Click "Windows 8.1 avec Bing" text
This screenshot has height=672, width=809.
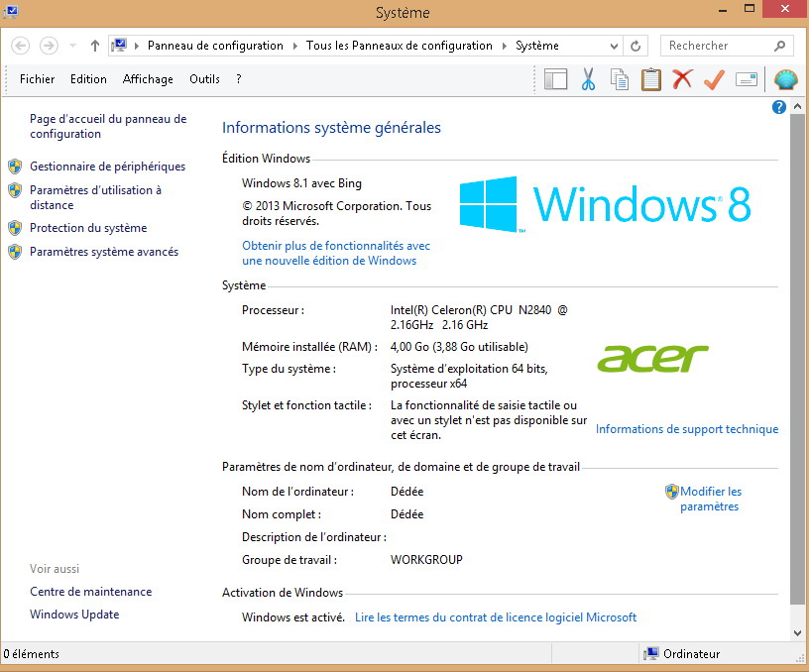tap(301, 183)
